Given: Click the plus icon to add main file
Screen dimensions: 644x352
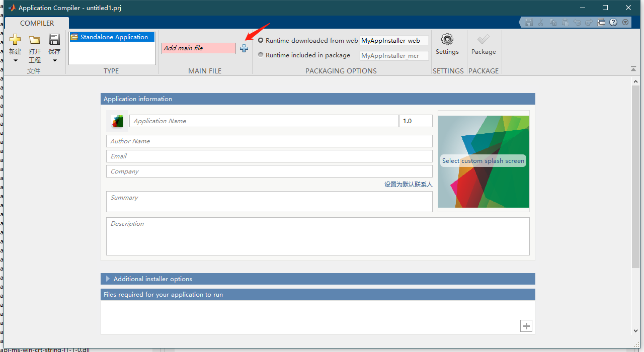Looking at the screenshot, I should point(244,48).
